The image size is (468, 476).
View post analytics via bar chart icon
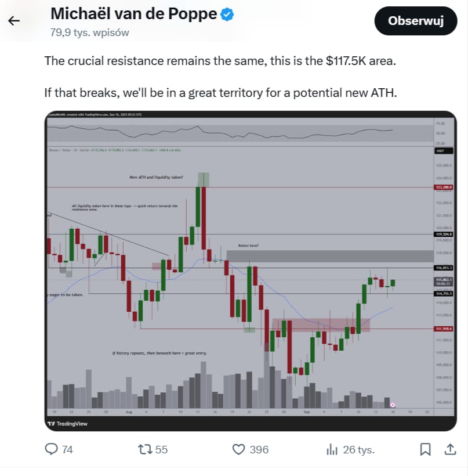332,449
